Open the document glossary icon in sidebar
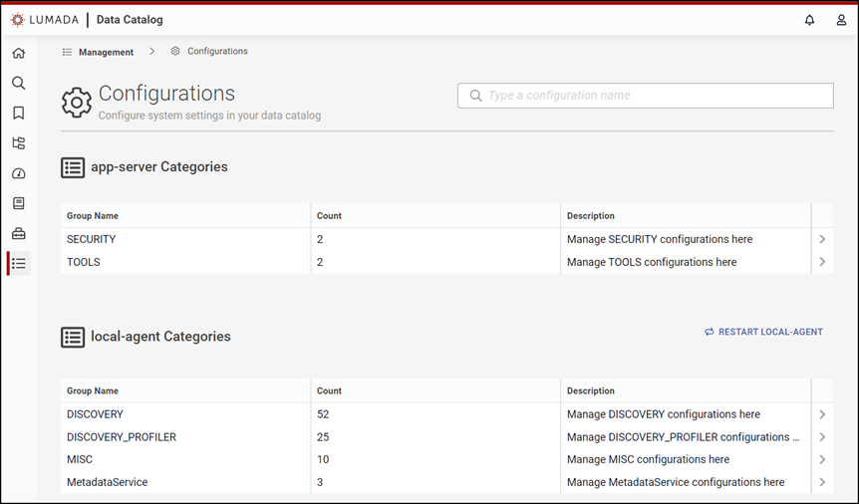Screen dimensions: 859x504 19,203
